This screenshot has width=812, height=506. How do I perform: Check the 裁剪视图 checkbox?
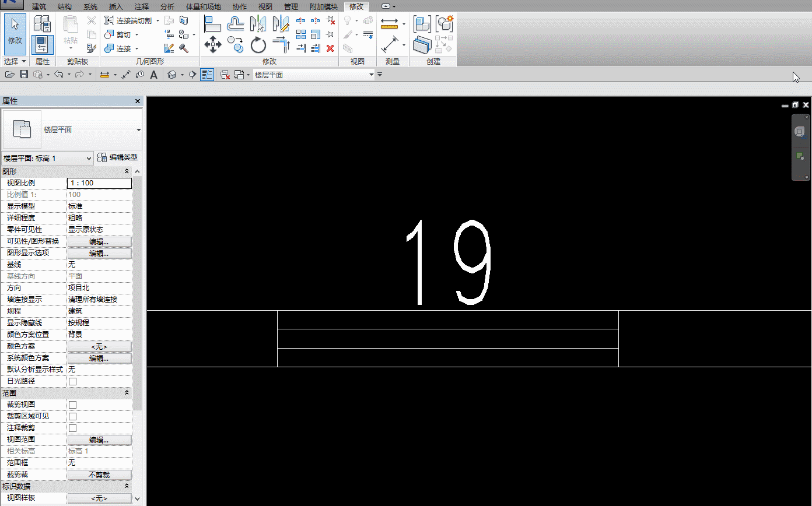73,405
